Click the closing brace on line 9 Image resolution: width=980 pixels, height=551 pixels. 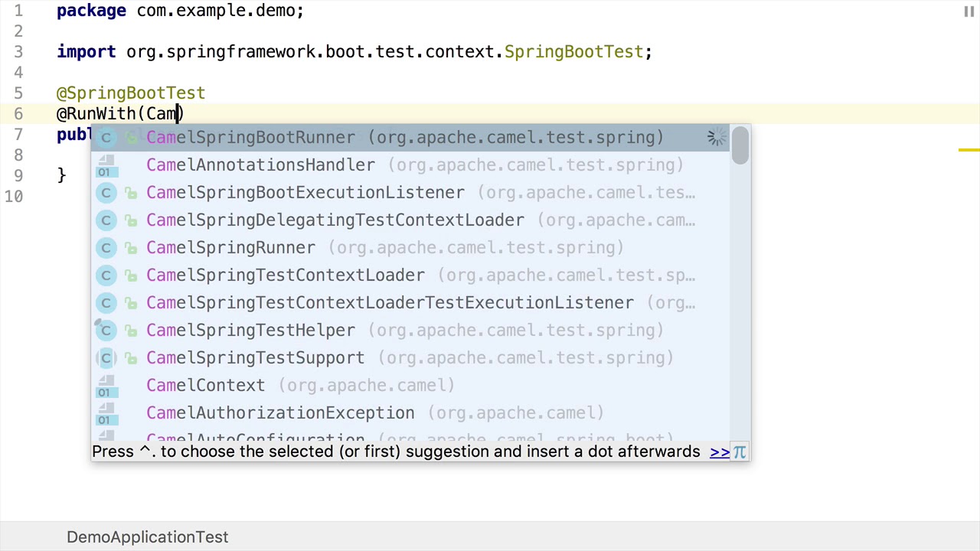tap(61, 176)
